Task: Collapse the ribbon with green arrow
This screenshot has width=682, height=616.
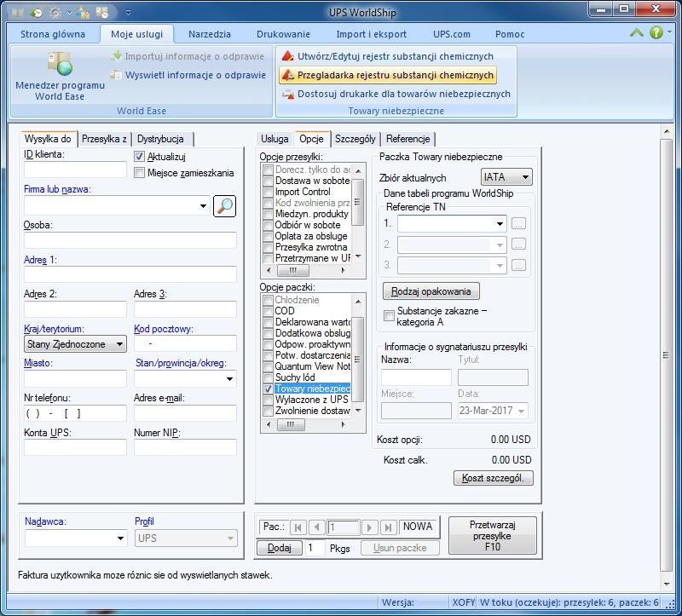Action: tap(636, 32)
